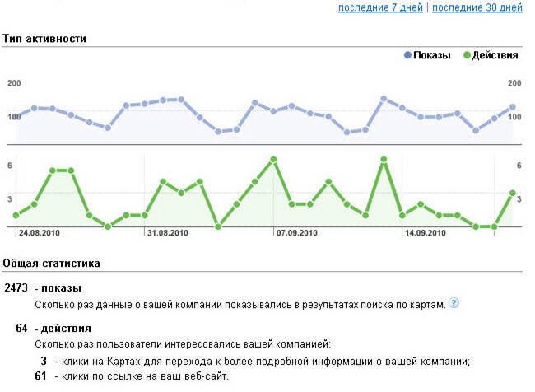Click the '61' website link clicks count

tap(40, 376)
